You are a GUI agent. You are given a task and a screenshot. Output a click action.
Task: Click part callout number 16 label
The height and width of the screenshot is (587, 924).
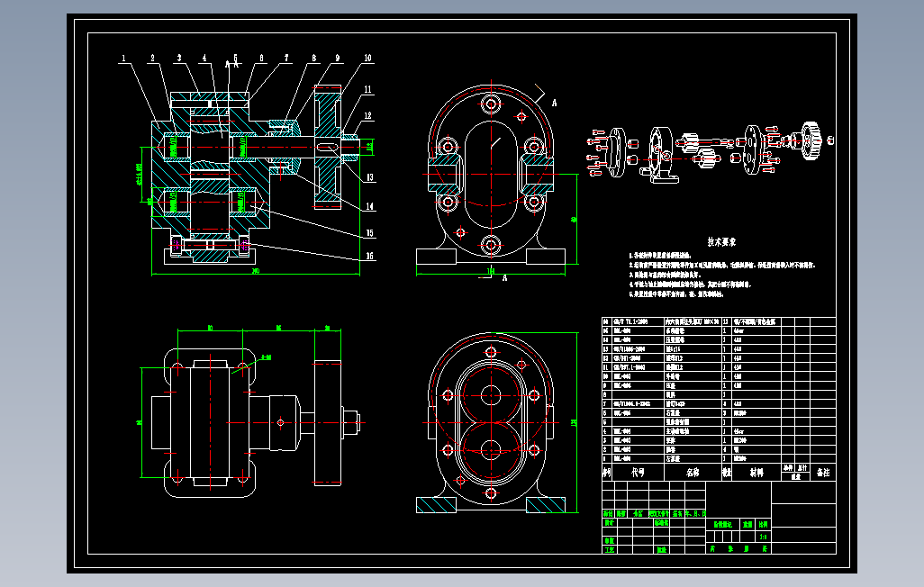[370, 256]
